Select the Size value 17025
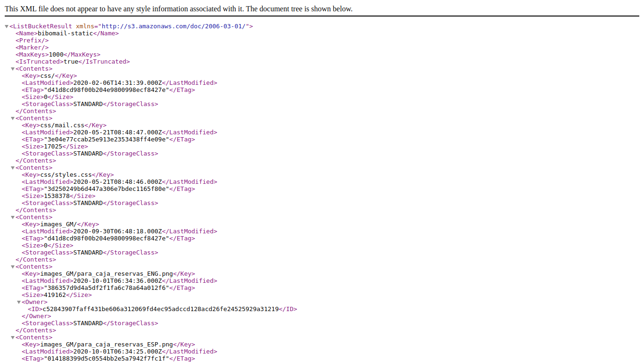This screenshot has height=362, width=644. click(x=53, y=147)
